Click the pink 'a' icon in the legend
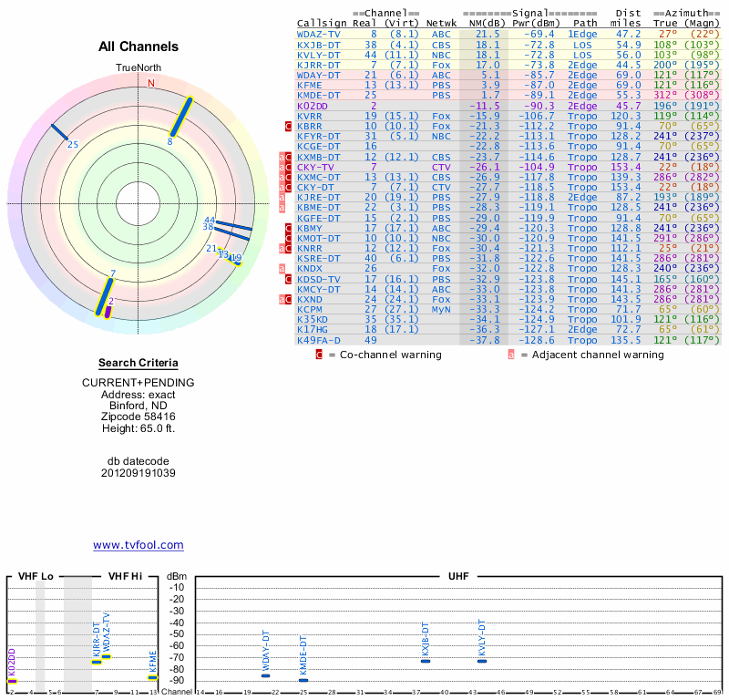The width and height of the screenshot is (729, 700). 511,355
